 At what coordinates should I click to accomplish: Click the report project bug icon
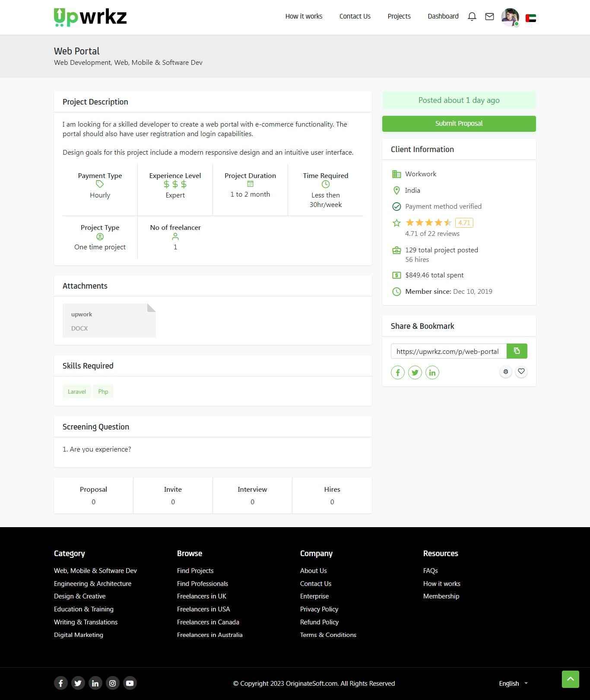coord(506,372)
